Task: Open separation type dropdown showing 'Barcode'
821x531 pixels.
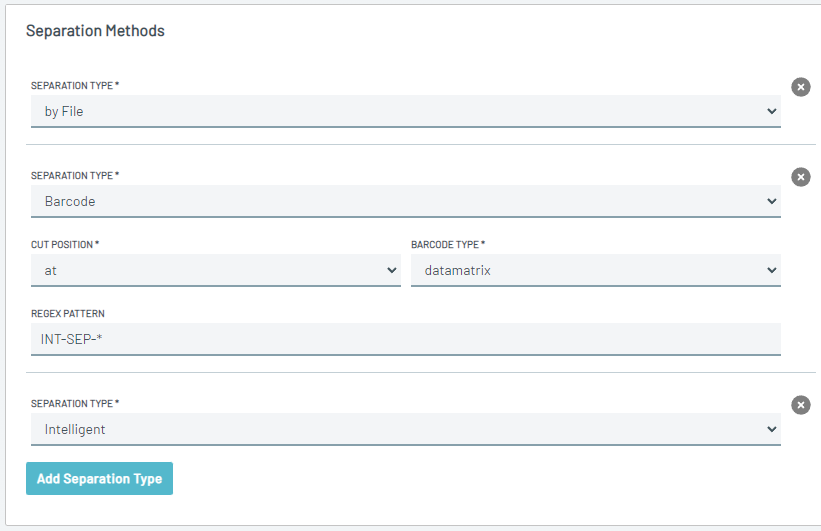Action: [406, 201]
